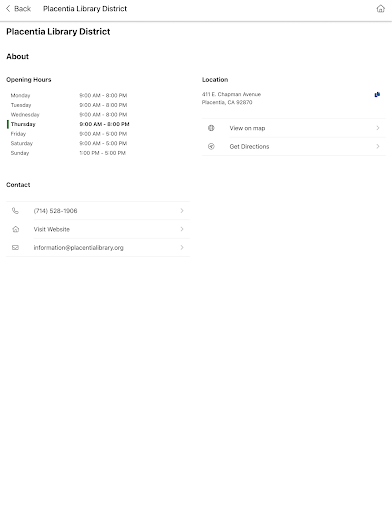This screenshot has width=392, height=512.
Task: Click the envelope icon beside email address
Action: tap(15, 247)
